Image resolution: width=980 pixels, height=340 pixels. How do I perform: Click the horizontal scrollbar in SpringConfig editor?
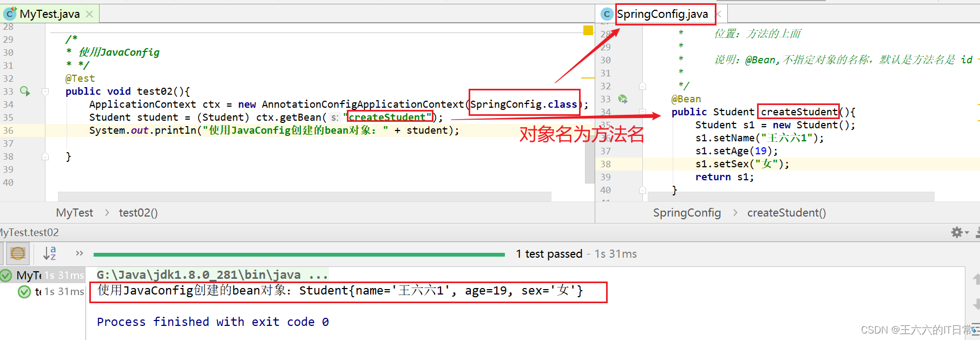pyautogui.click(x=791, y=196)
